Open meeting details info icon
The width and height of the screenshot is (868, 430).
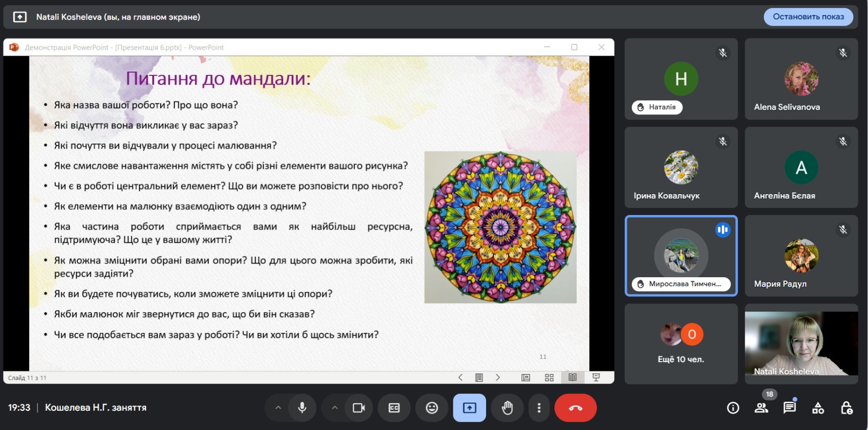732,408
